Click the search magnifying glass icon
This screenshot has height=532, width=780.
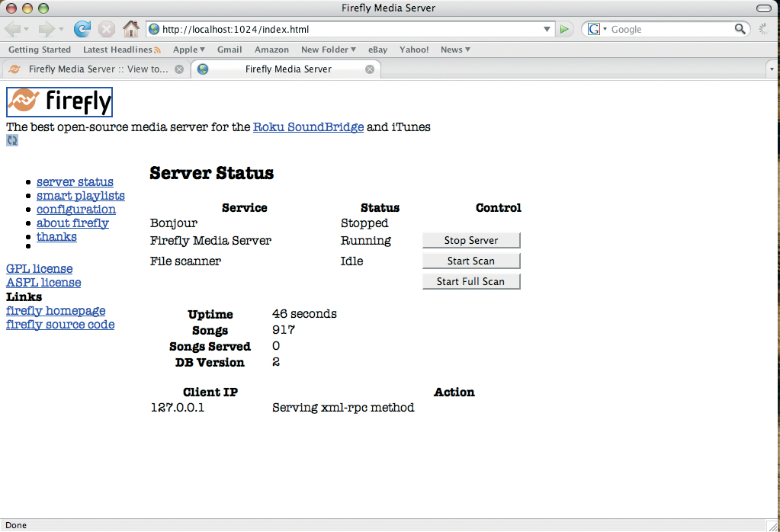(740, 29)
